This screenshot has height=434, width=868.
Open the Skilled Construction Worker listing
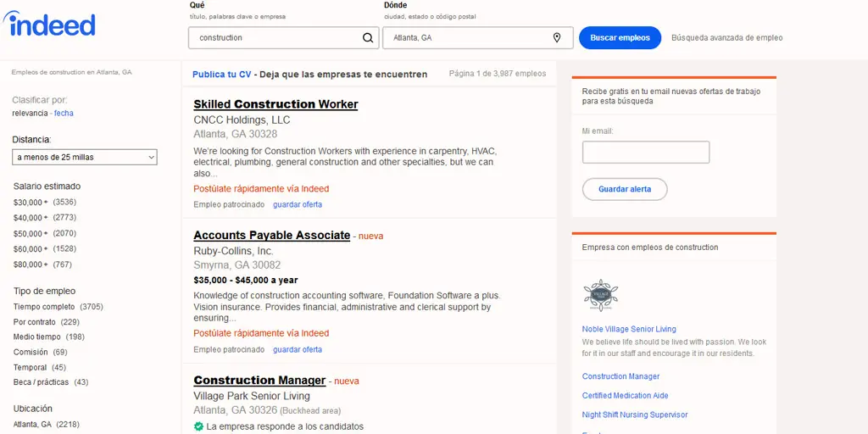[275, 104]
